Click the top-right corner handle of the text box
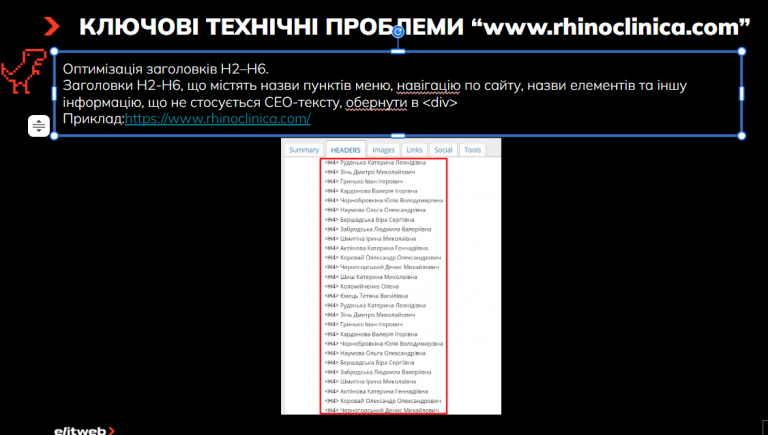 click(742, 51)
